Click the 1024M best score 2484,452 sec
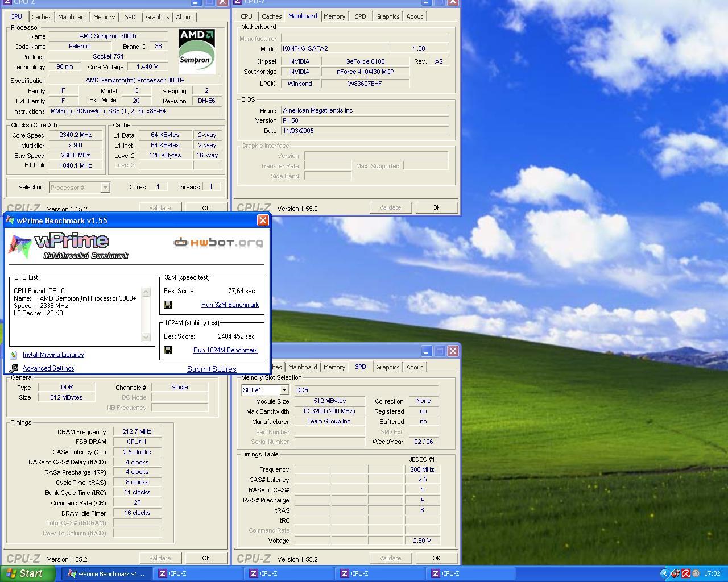 236,336
